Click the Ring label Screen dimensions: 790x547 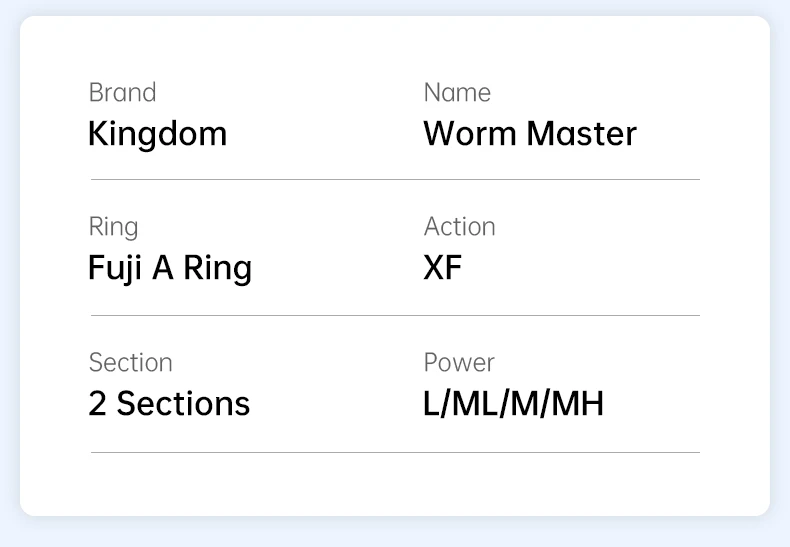click(x=113, y=228)
